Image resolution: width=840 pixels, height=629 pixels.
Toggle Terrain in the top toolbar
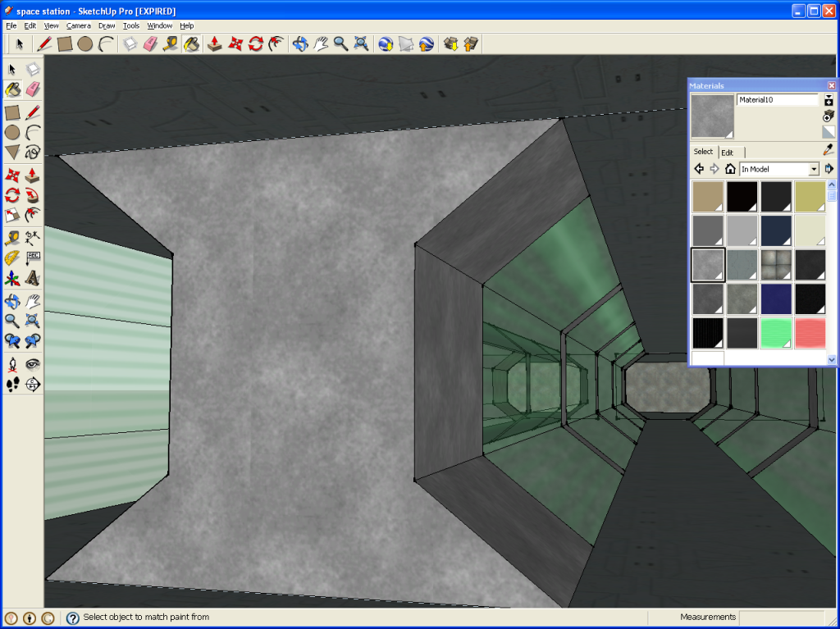406,44
